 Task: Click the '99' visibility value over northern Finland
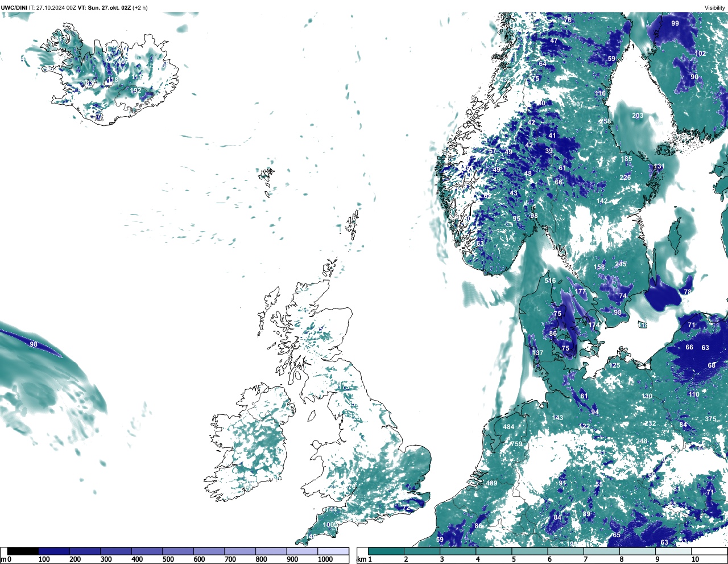(675, 23)
